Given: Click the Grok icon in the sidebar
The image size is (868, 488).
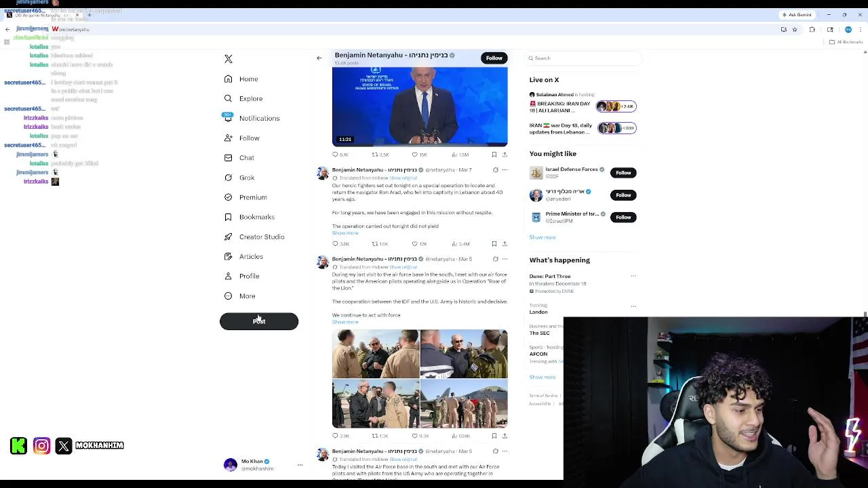Looking at the screenshot, I should (228, 178).
